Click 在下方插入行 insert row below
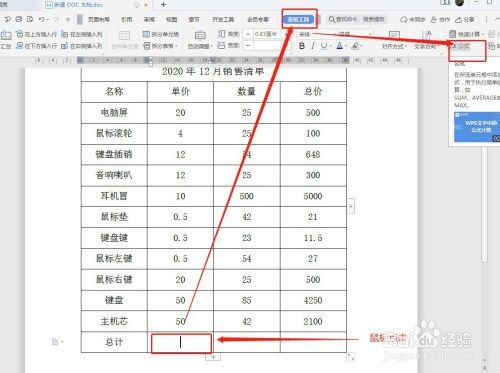Viewport: 500px width, 373px height. 37,46
